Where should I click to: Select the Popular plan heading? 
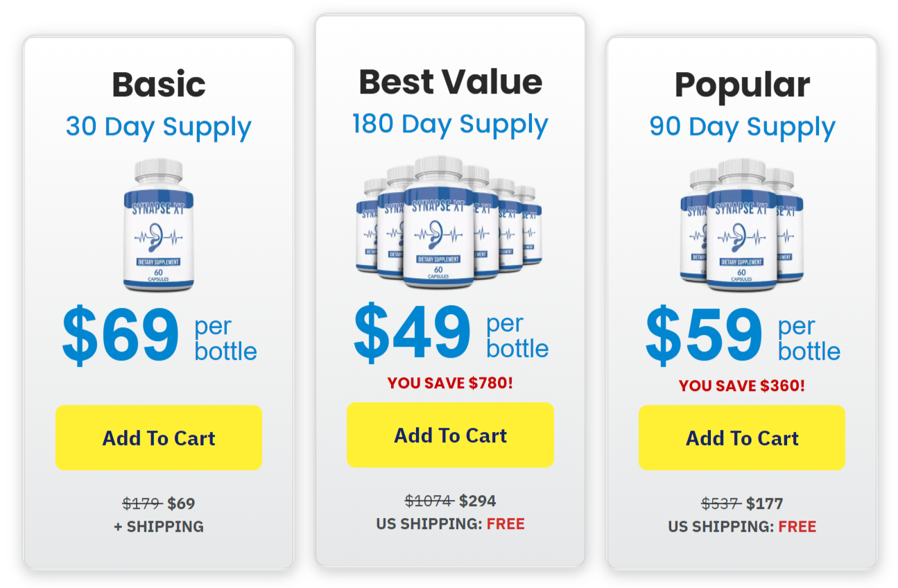click(742, 85)
